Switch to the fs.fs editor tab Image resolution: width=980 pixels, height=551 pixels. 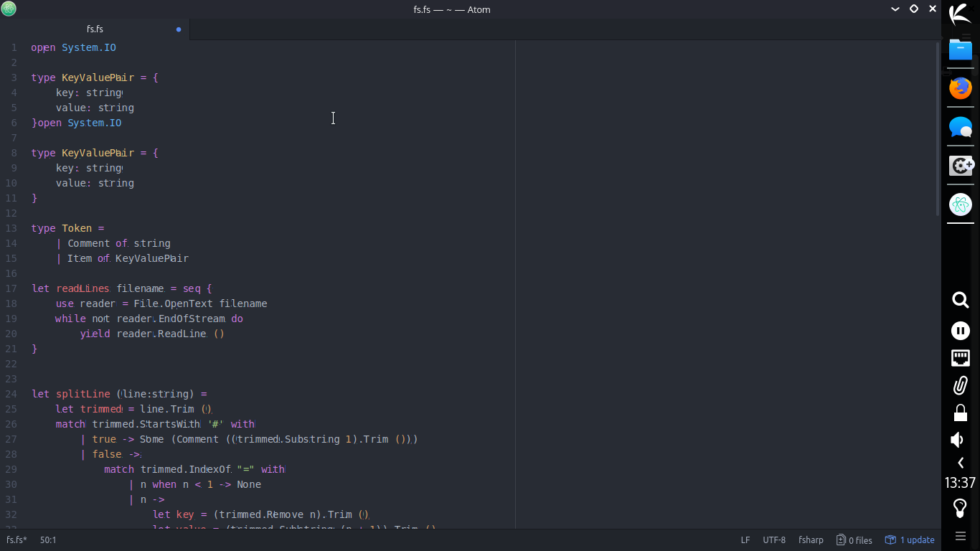tap(95, 29)
